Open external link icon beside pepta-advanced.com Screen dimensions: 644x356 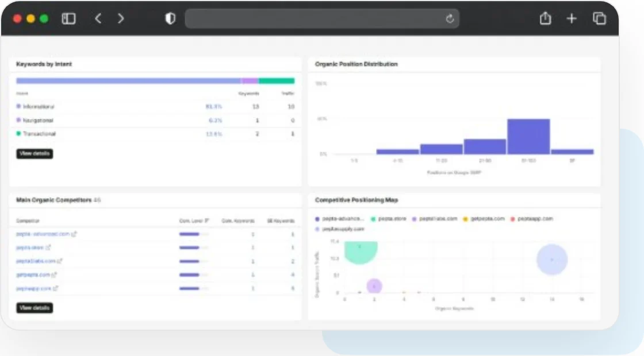[74, 234]
